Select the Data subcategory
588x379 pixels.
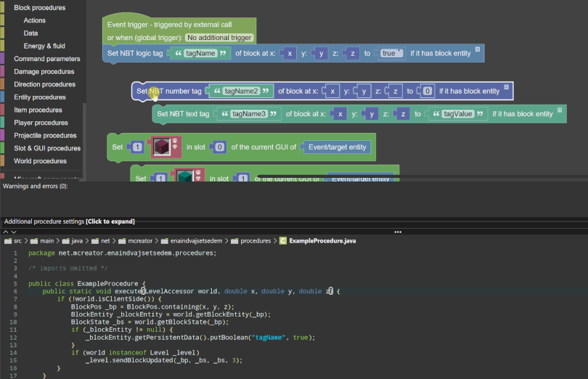click(30, 33)
